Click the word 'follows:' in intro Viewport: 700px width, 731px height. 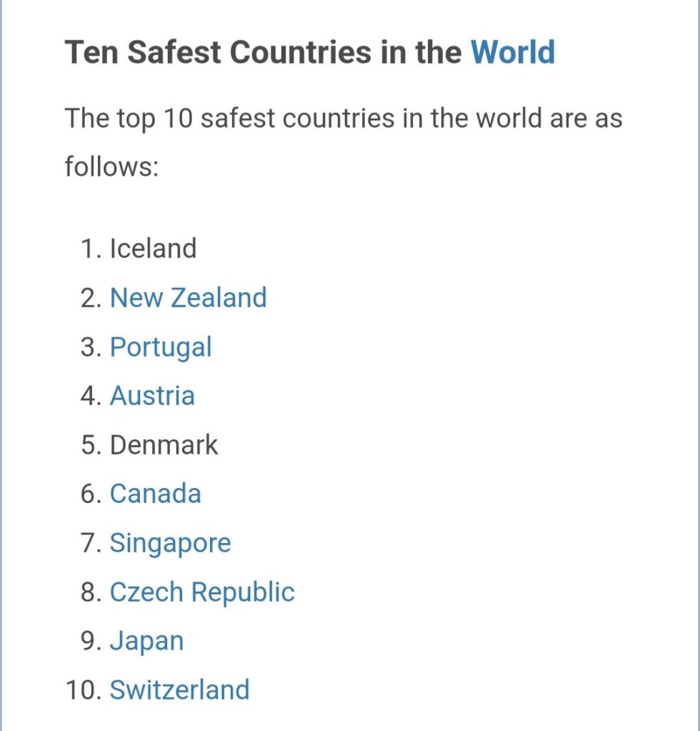click(x=111, y=167)
